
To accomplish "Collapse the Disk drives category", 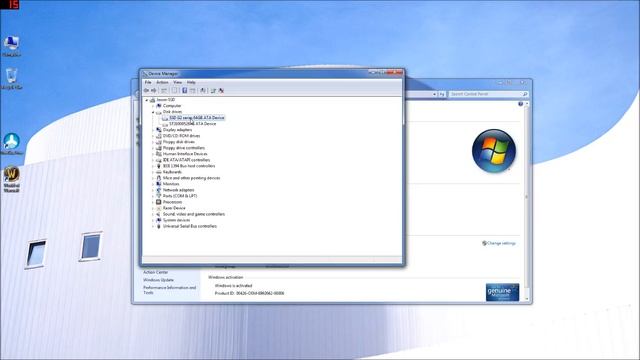I will [x=153, y=112].
